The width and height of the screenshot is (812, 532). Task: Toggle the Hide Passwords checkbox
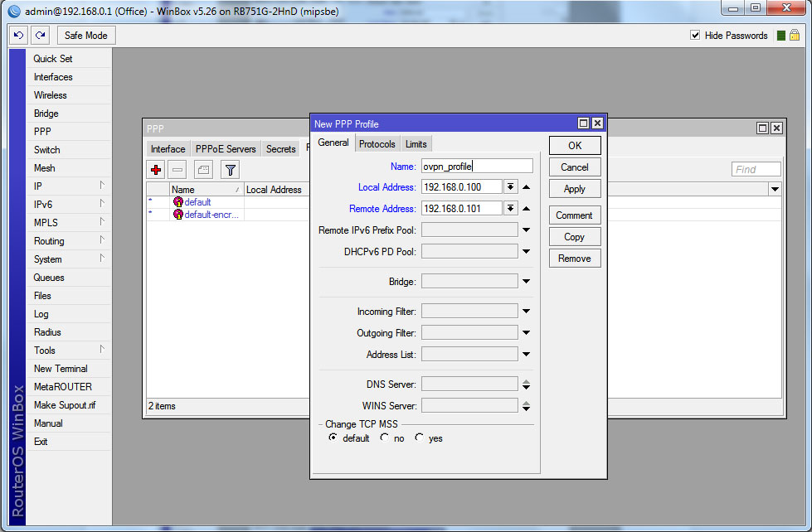[696, 36]
